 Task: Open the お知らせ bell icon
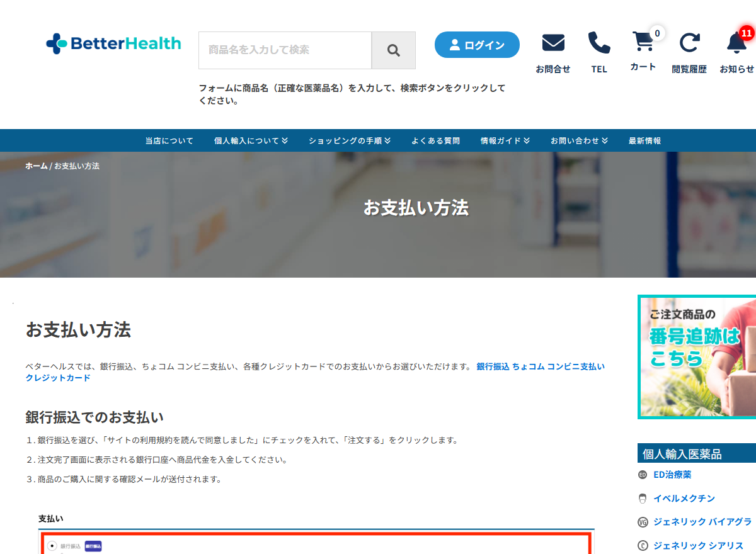(736, 43)
